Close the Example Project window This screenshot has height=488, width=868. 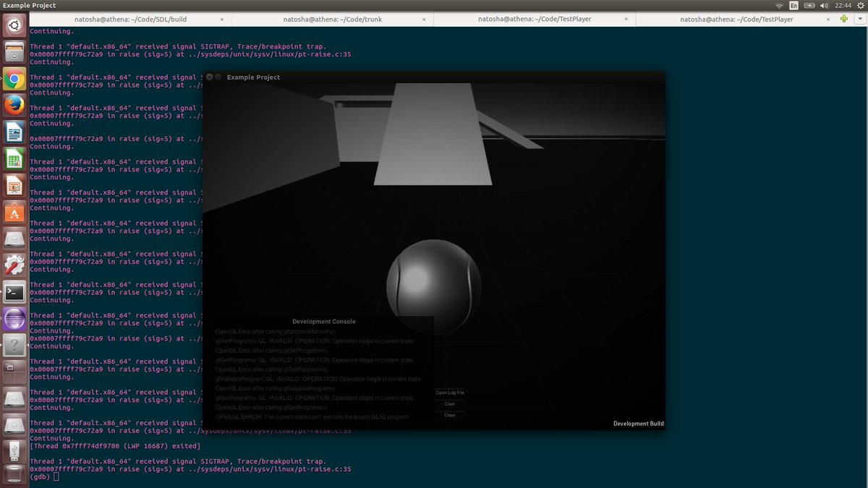coord(210,77)
